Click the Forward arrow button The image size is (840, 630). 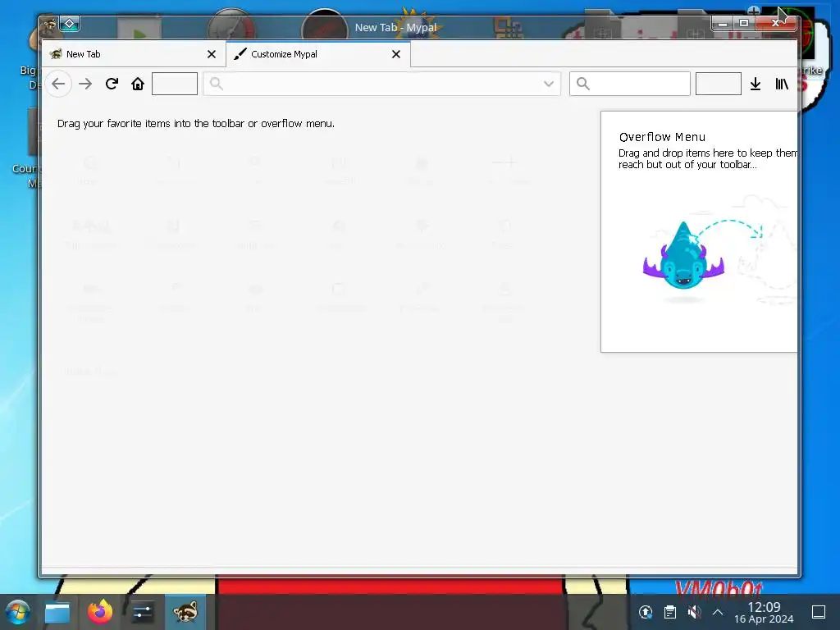click(85, 84)
